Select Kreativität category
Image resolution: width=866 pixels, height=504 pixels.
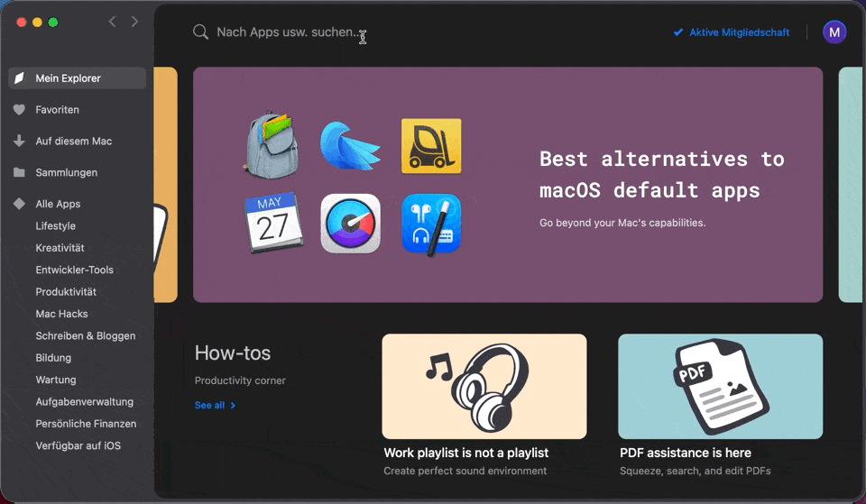click(x=60, y=248)
